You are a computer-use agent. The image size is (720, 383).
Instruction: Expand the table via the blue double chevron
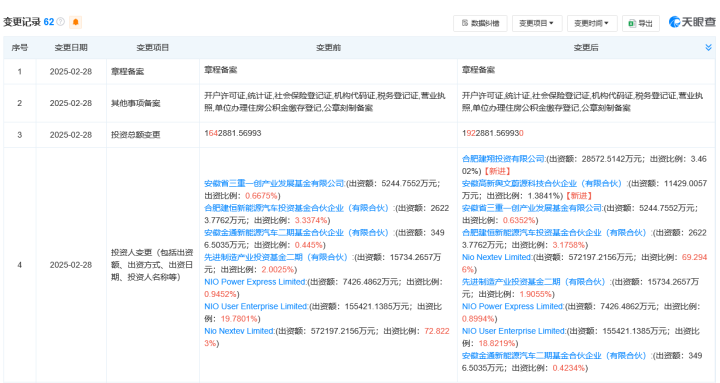[708, 48]
